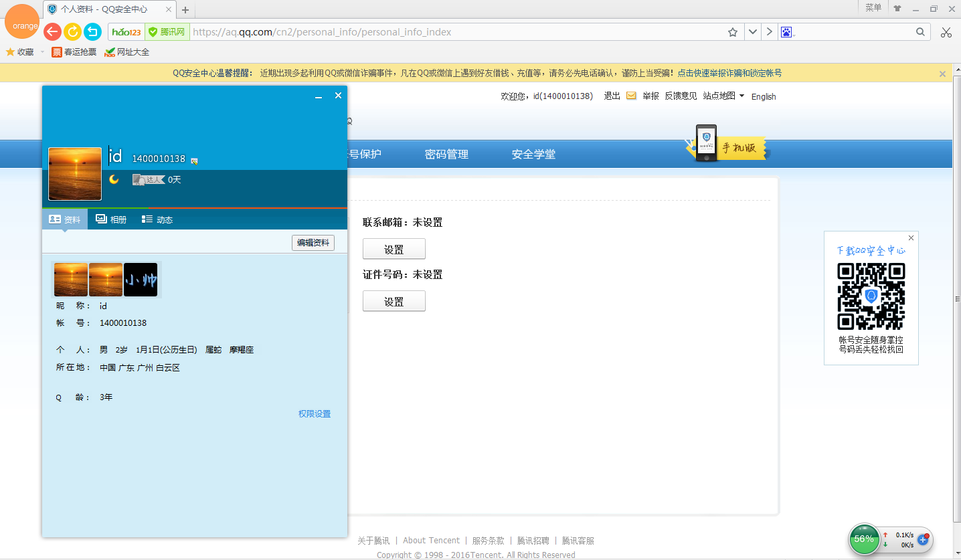961x560 pixels.
Task: Select the 资料 profile tab
Action: tap(65, 219)
